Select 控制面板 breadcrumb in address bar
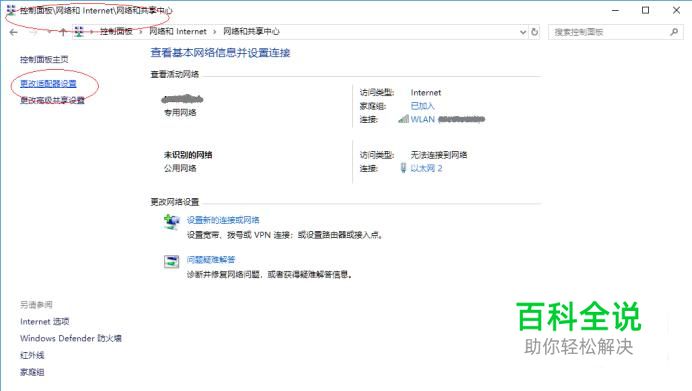The height and width of the screenshot is (391, 692). pyautogui.click(x=116, y=31)
